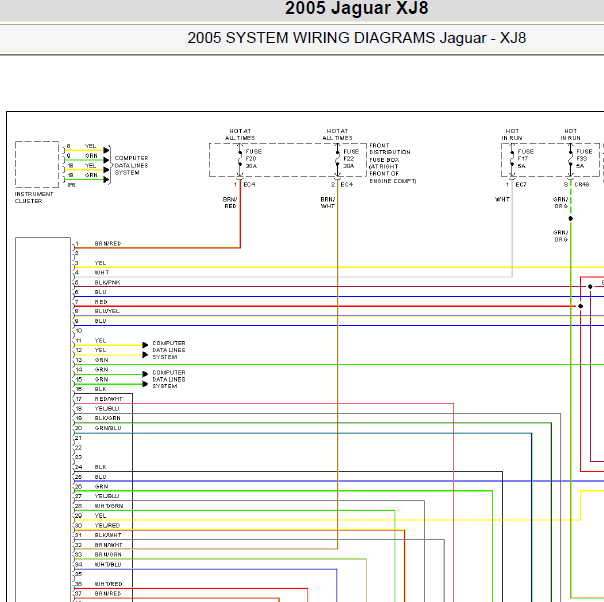This screenshot has height=602, width=604.
Task: Select the pin 5 "BLK/PNK" wire label
Action: (x=107, y=283)
